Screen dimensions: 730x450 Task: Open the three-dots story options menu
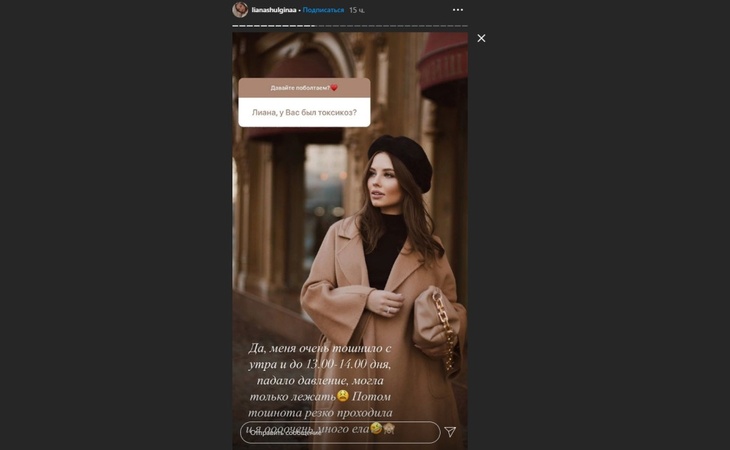(x=458, y=10)
